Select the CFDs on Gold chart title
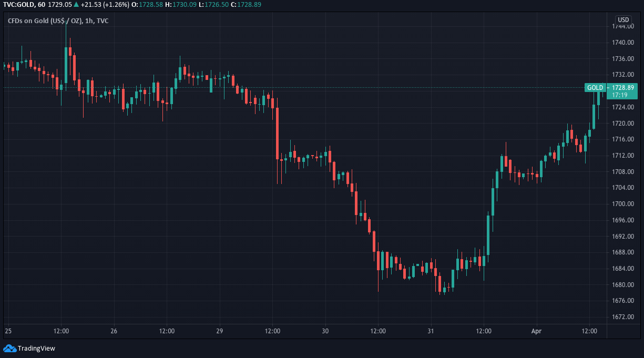 [58, 21]
